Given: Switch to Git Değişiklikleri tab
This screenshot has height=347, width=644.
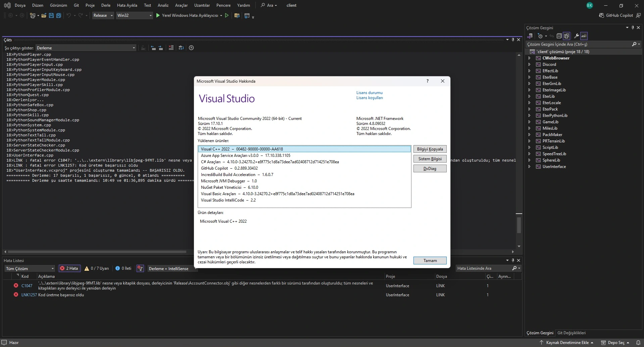Looking at the screenshot, I should pos(571,333).
